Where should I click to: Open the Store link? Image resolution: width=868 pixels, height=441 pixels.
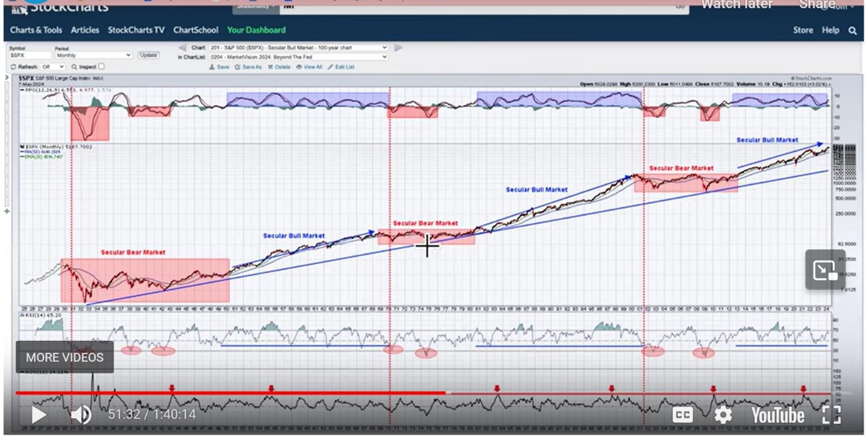tap(803, 30)
